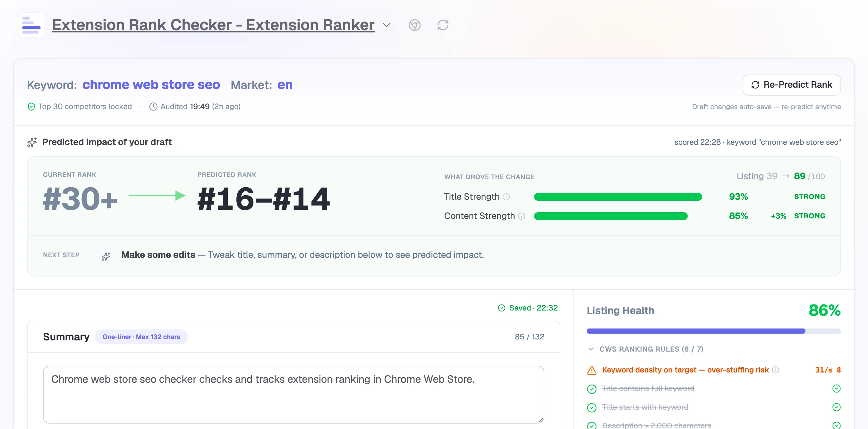Click the '31/≤ 8' density count
Screen dimensions: 868x429
828,370
